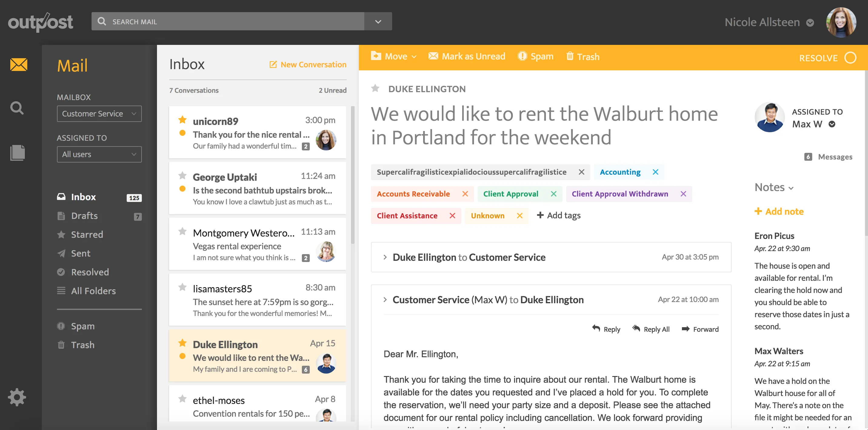Open settings gear at bottom left
The width and height of the screenshot is (868, 430).
(17, 397)
